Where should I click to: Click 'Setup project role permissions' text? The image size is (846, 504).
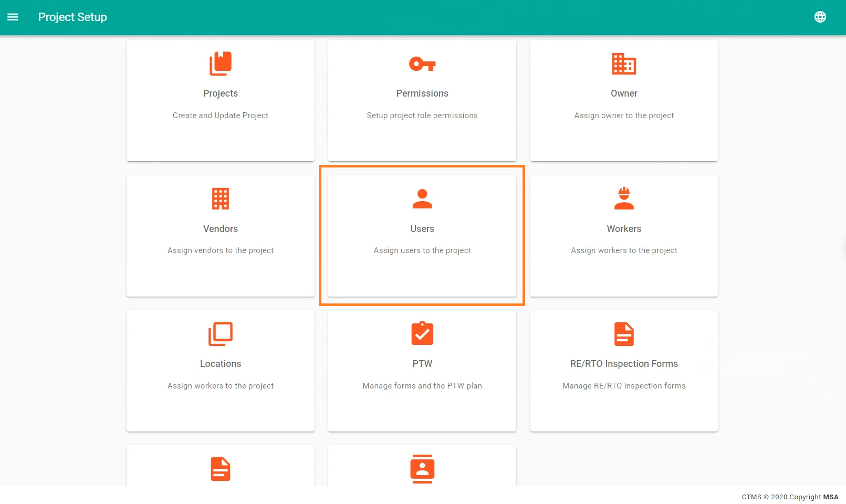[422, 115]
